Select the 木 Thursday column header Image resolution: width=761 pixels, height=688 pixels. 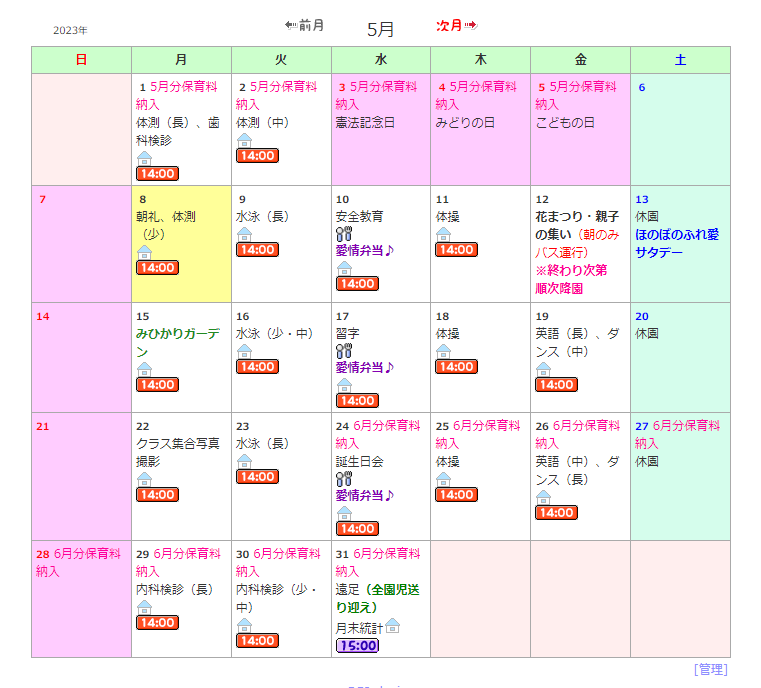pos(480,60)
